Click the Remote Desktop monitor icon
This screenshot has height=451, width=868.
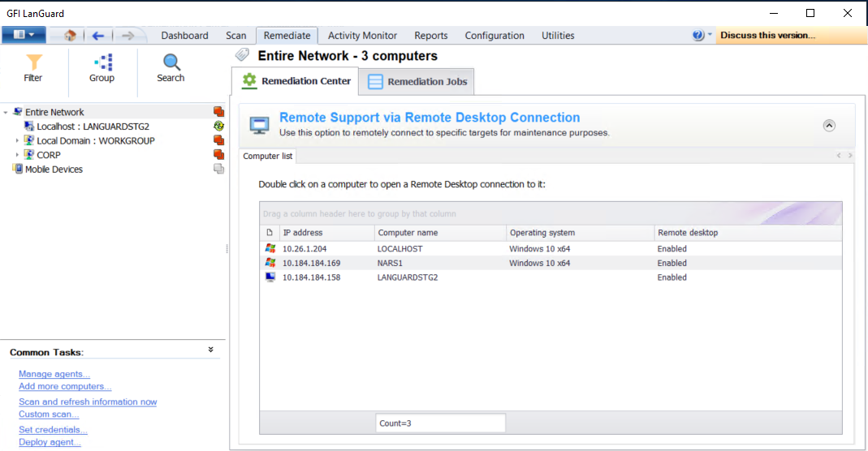tap(259, 125)
